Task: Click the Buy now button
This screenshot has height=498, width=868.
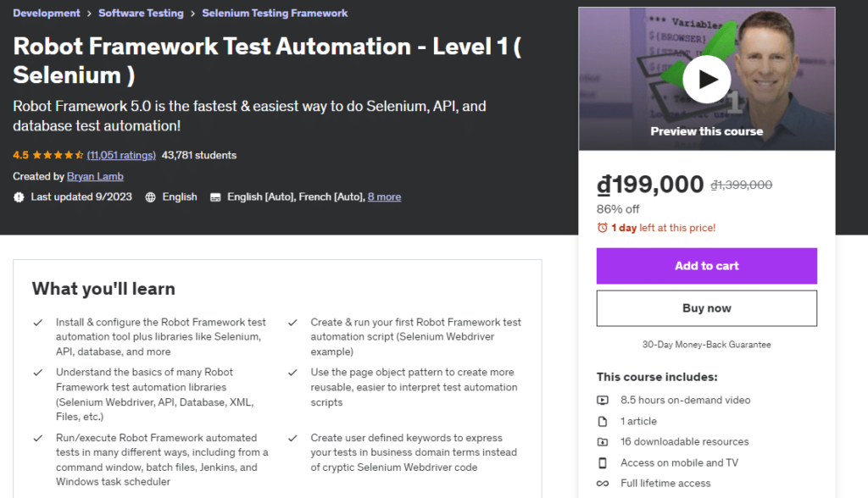Action: 706,308
